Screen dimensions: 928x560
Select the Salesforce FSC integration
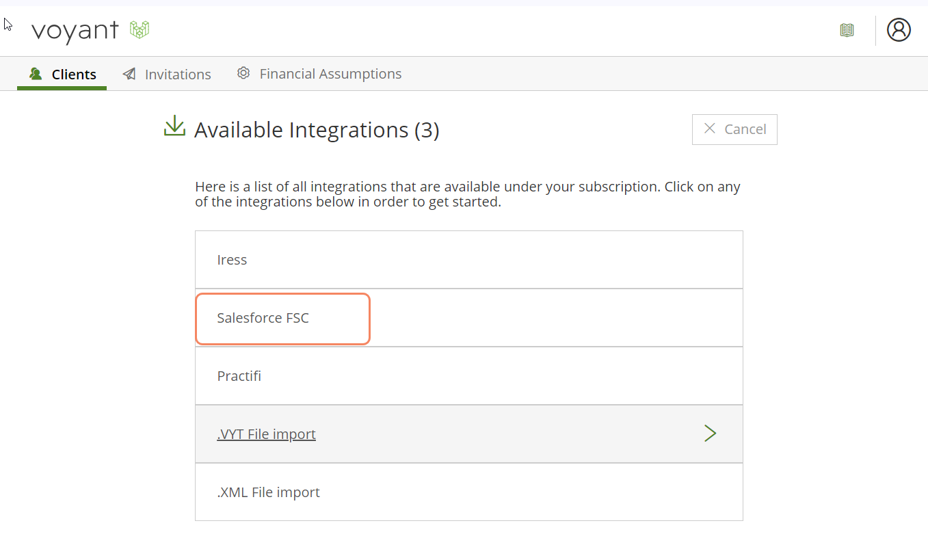(469, 318)
